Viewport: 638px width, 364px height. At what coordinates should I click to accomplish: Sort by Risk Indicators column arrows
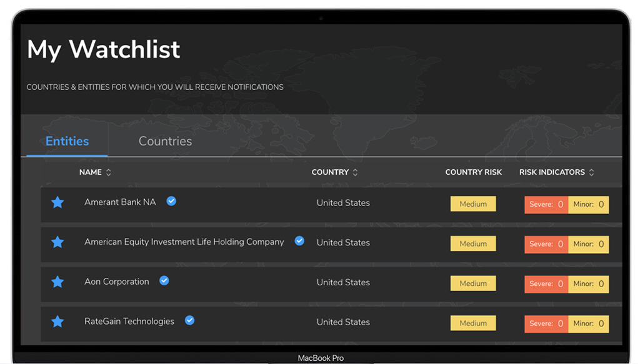[x=592, y=172]
